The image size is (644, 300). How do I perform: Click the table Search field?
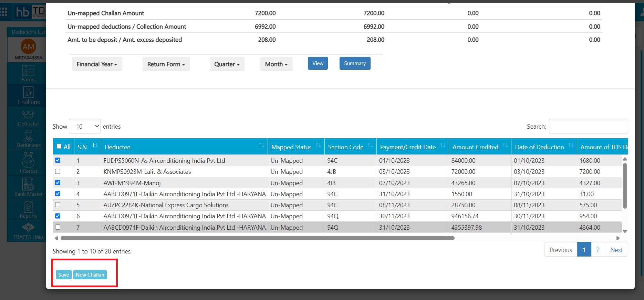pyautogui.click(x=589, y=126)
